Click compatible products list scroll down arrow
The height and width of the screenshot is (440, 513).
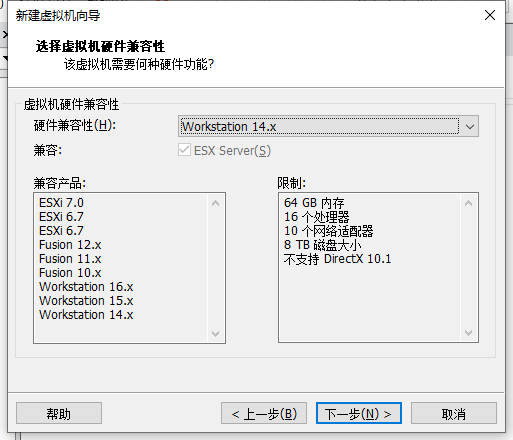click(x=216, y=333)
